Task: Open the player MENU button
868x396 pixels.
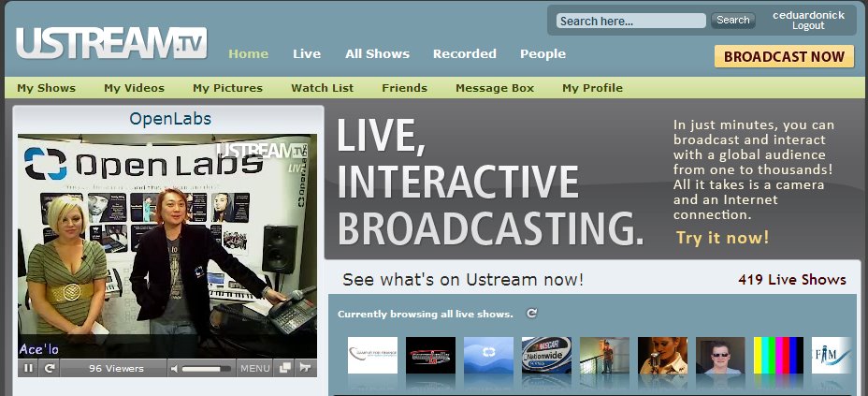Action: point(255,368)
